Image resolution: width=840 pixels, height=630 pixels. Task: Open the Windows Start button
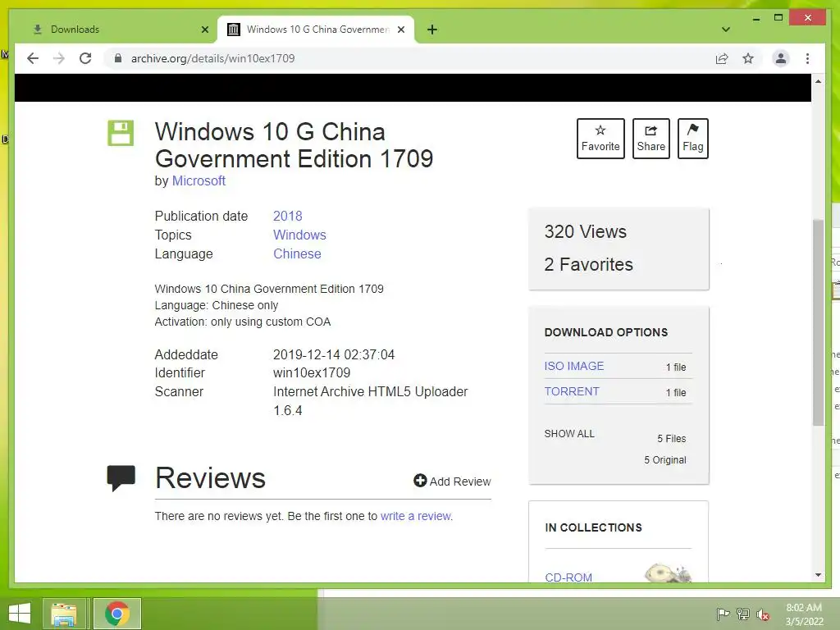[20, 614]
